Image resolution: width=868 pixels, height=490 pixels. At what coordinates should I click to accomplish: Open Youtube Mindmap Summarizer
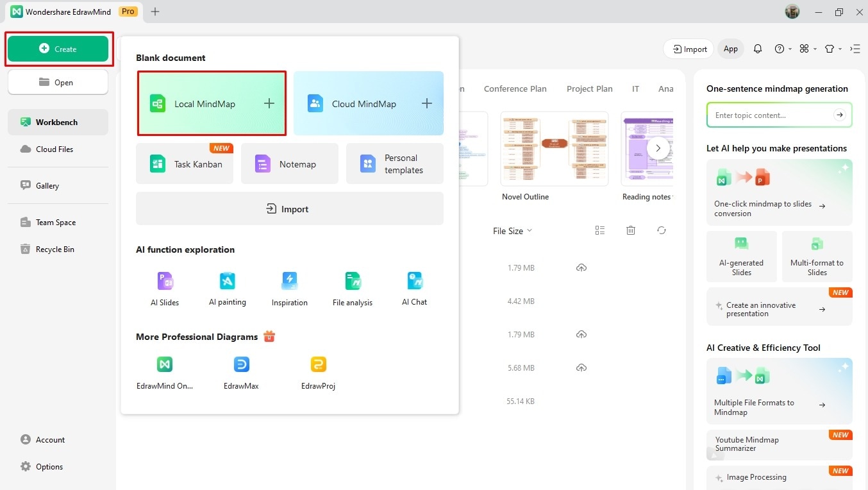coord(780,444)
